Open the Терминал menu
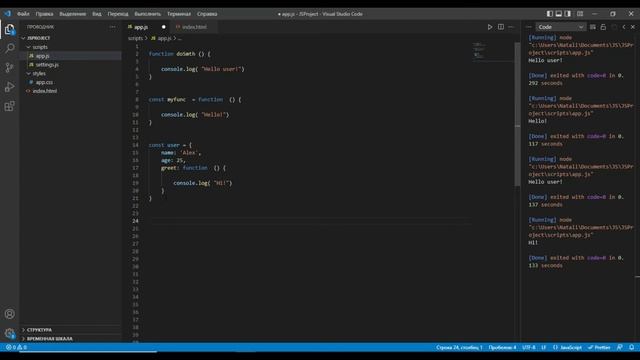 point(179,13)
